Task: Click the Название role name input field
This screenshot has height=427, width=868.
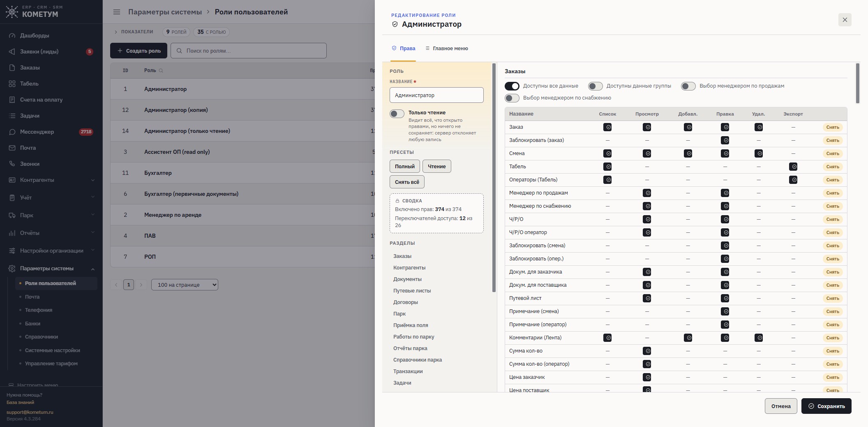Action: pyautogui.click(x=436, y=95)
